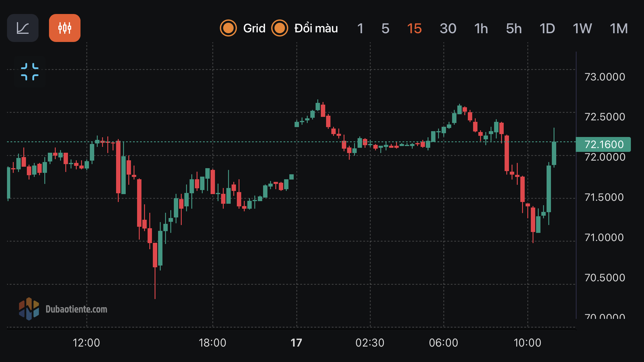Click the current price label 72.1600

pos(603,144)
